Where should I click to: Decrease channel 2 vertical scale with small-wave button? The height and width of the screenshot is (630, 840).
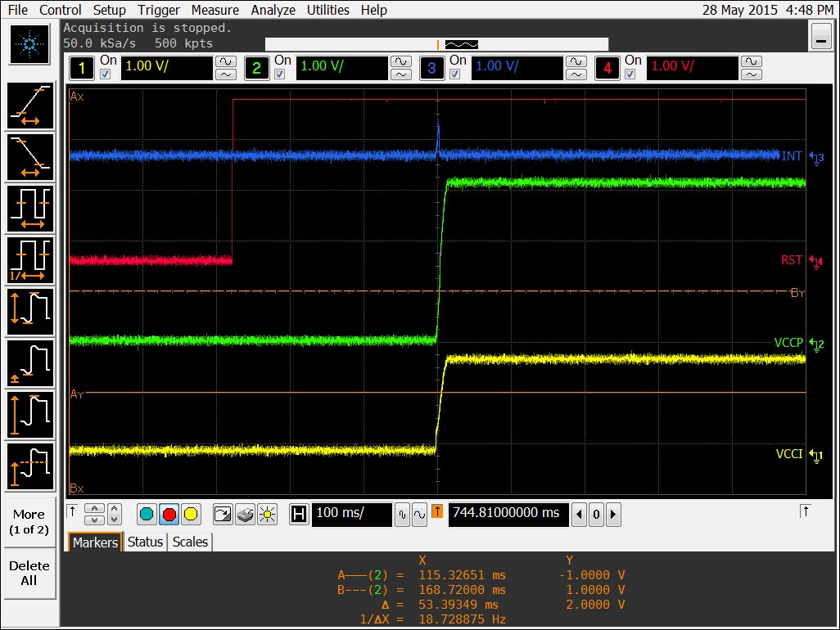[x=401, y=74]
